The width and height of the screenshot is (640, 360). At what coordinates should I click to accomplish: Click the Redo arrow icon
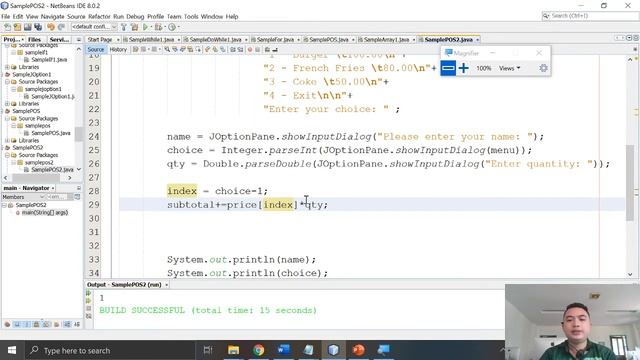61,27
